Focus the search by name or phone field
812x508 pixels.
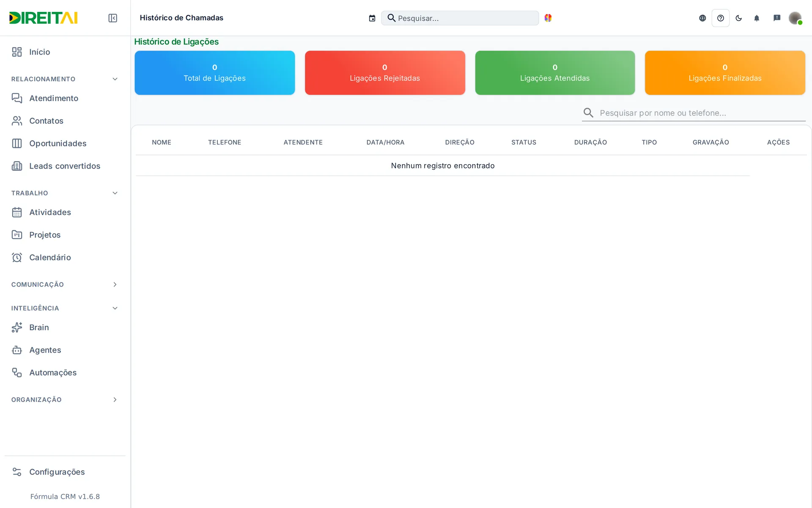click(694, 113)
